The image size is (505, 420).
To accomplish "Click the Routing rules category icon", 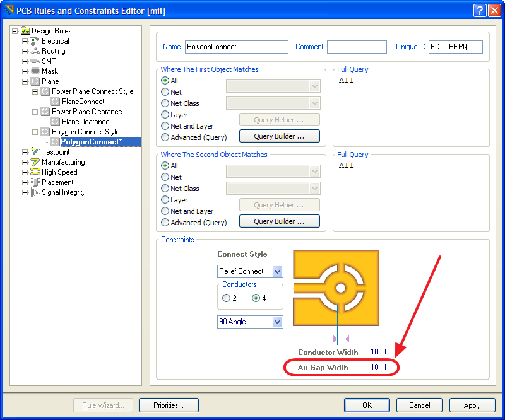I will (35, 51).
